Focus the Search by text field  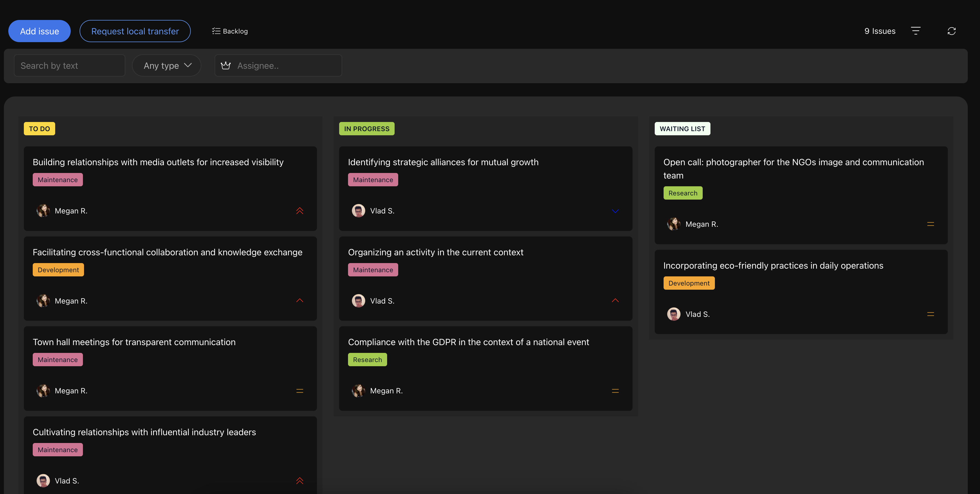(x=69, y=65)
